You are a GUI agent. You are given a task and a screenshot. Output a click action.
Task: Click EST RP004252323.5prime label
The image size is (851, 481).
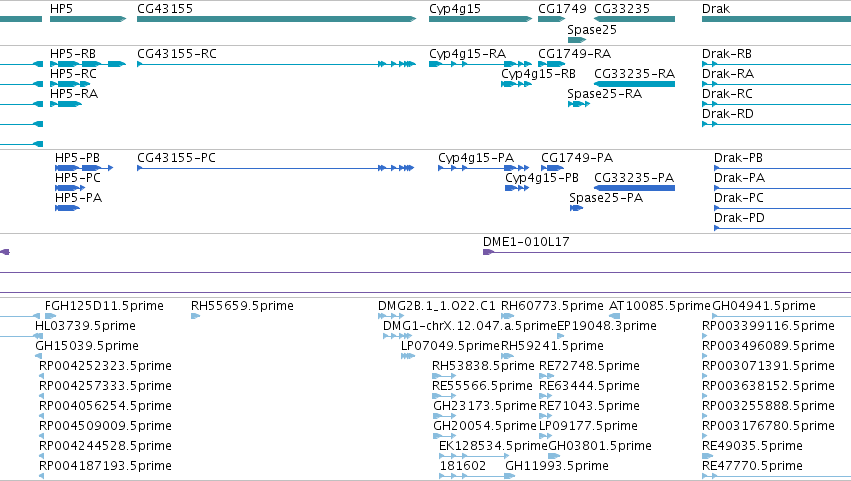pos(105,366)
